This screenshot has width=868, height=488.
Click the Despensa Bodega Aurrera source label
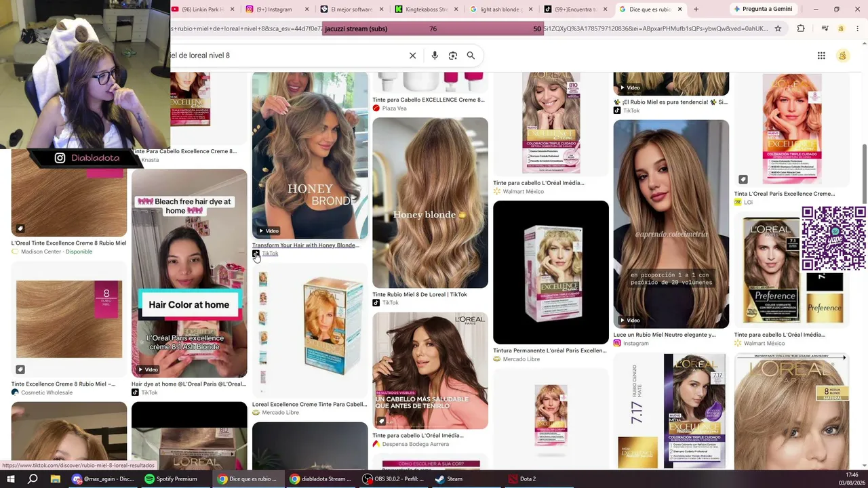tap(416, 444)
